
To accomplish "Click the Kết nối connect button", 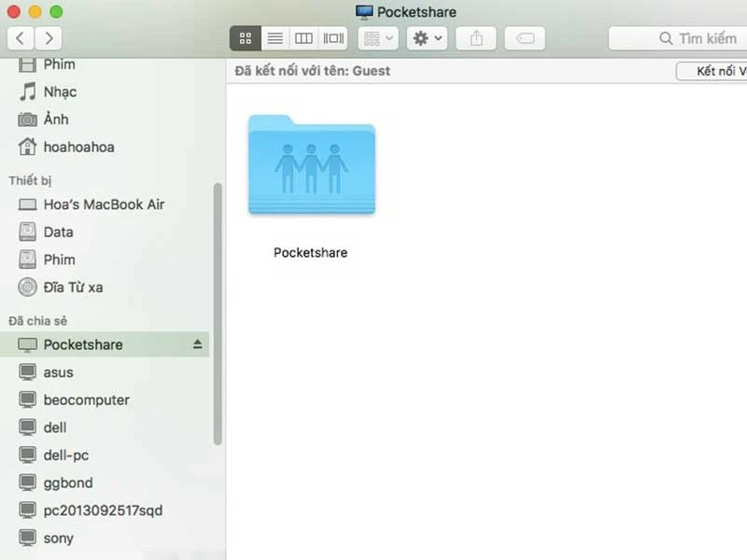I will (713, 71).
